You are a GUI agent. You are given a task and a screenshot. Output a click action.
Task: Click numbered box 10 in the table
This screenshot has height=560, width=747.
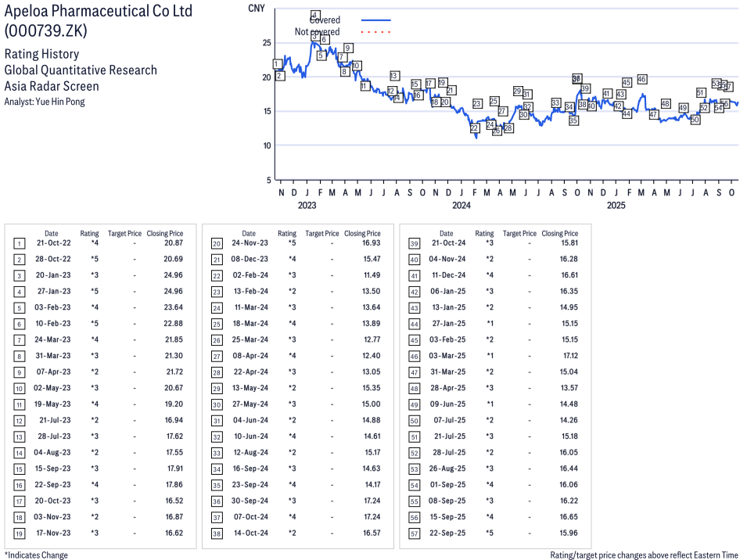(x=19, y=388)
